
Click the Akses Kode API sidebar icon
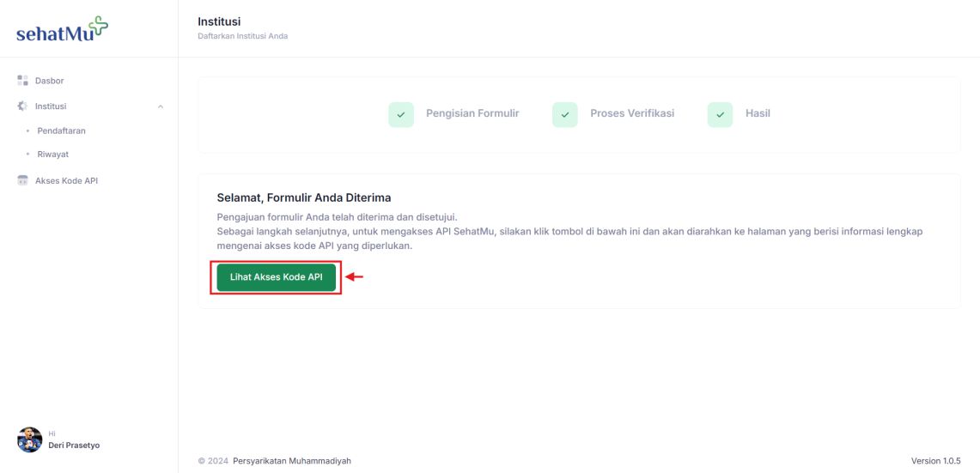pyautogui.click(x=22, y=180)
